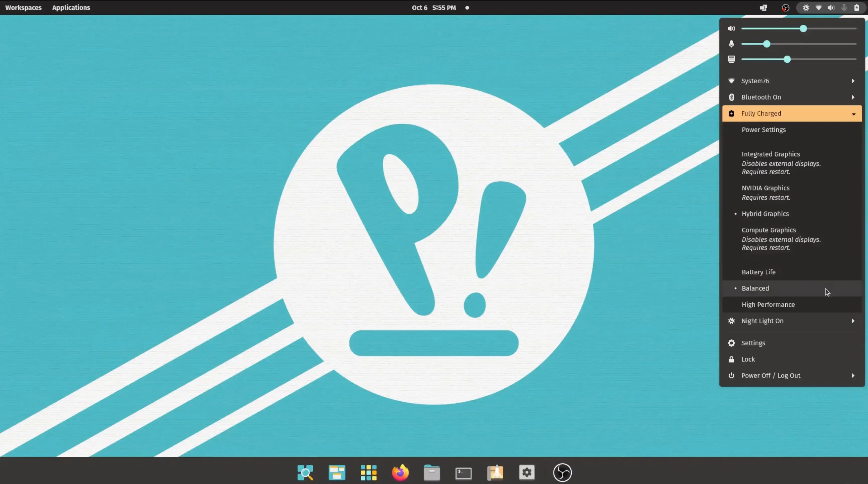The width and height of the screenshot is (868, 484).
Task: Expand the Bluetooth On submenu
Action: pos(792,97)
